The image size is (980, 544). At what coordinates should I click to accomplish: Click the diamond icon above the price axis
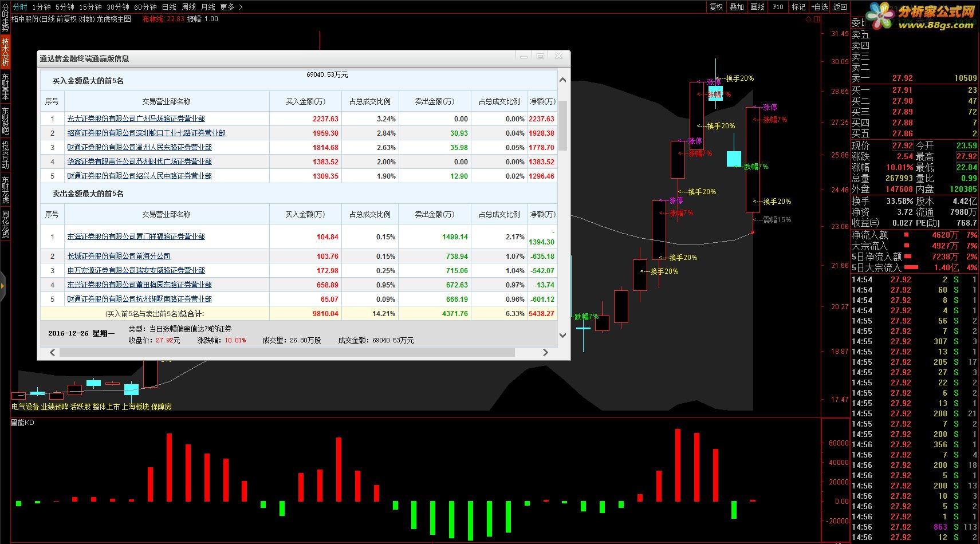point(808,19)
